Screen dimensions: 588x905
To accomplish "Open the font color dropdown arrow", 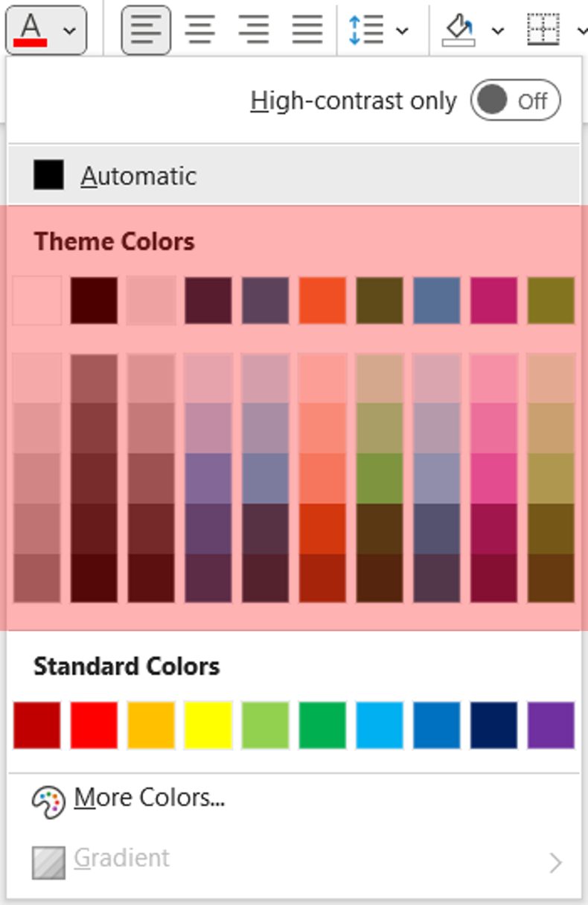I will point(69,31).
